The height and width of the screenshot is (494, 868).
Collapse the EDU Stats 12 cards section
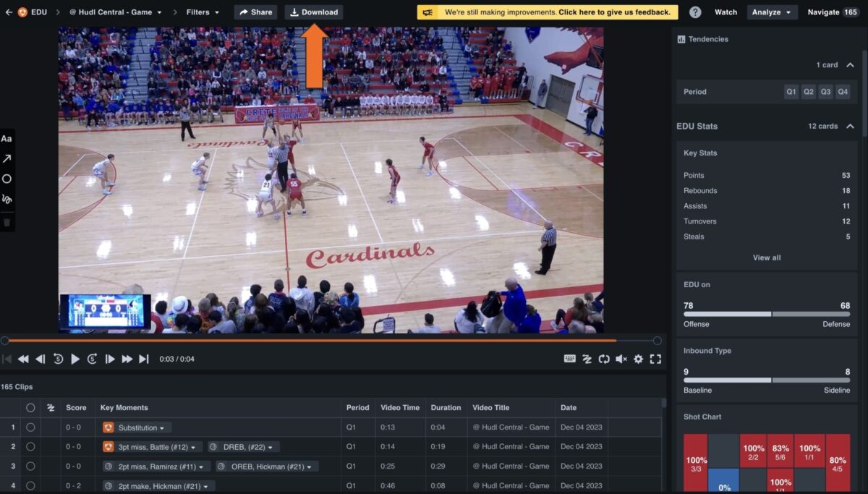point(850,127)
